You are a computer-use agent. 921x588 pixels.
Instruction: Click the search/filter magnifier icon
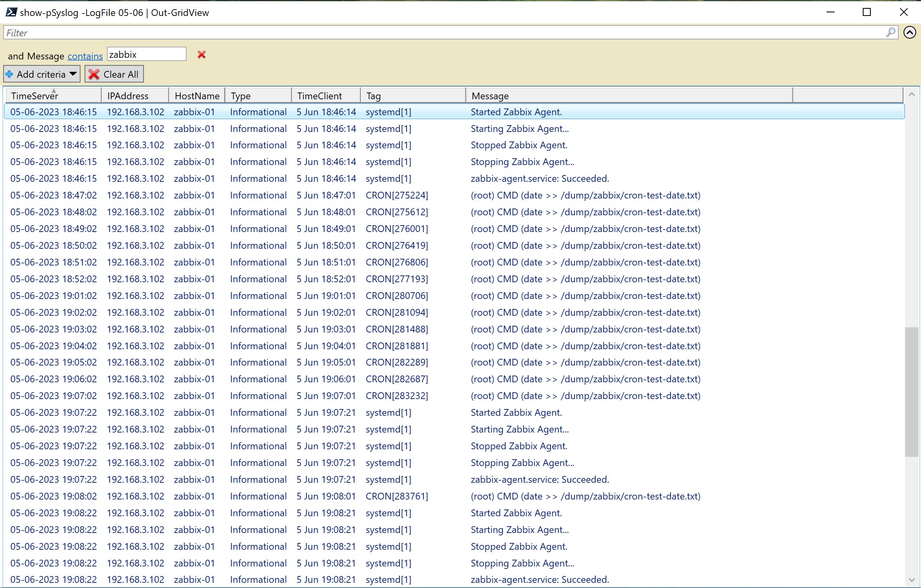coord(889,32)
